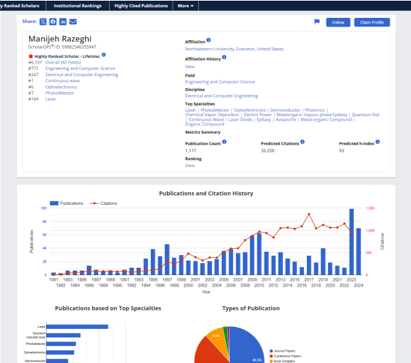Click Journal Papers legend swatch

tap(271, 351)
